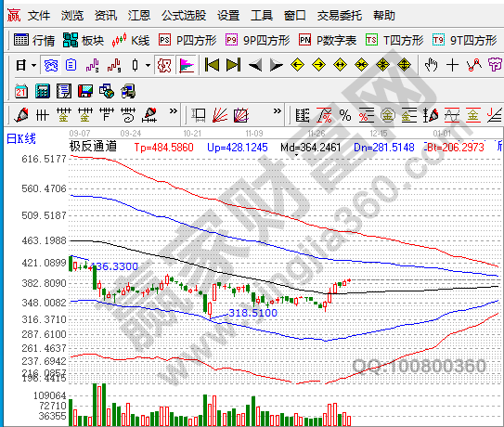Open the calculator icon in toolbar
Screen dimensions: 504x427
[43, 91]
